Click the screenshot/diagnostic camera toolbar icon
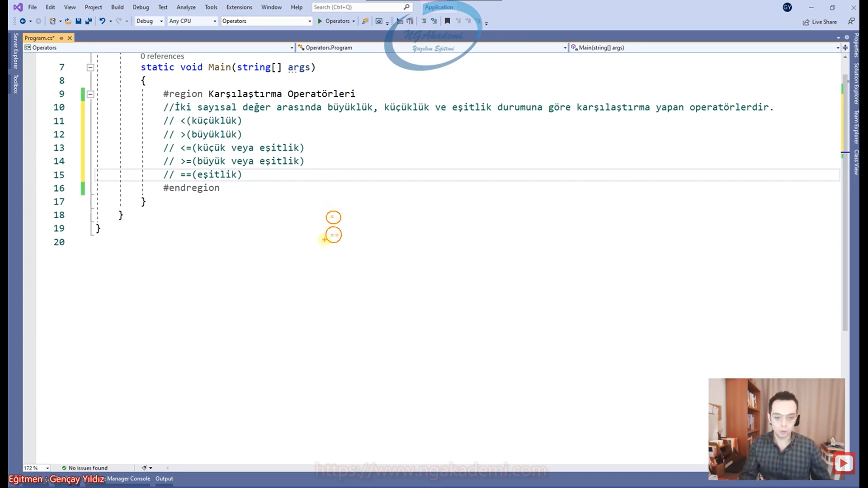The height and width of the screenshot is (488, 868). [379, 21]
